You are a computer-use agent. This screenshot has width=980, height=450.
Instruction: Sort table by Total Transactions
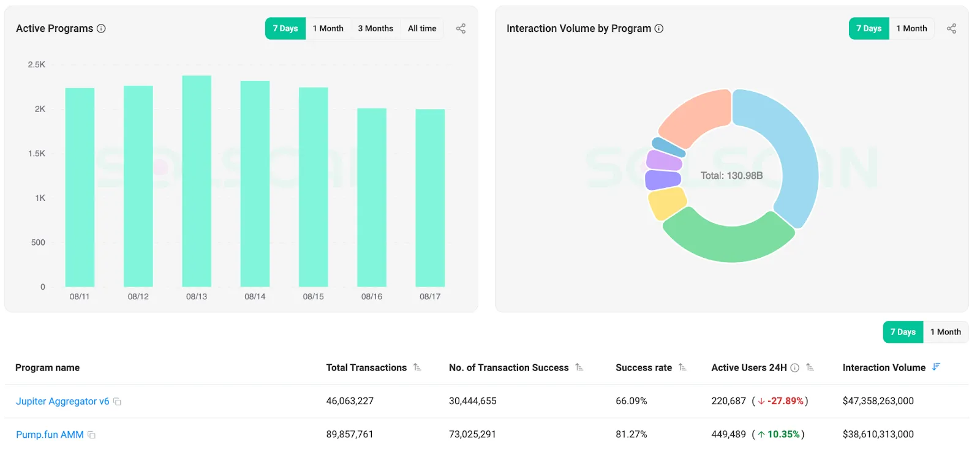(x=417, y=367)
